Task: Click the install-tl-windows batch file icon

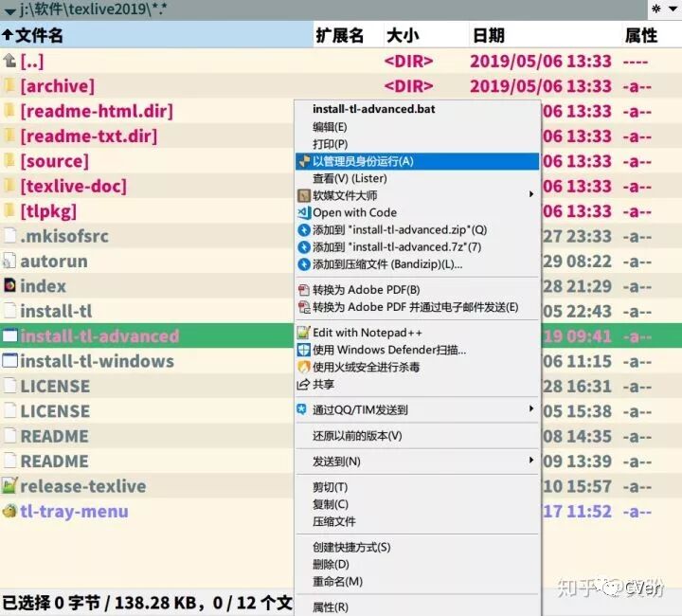Action: 9,361
